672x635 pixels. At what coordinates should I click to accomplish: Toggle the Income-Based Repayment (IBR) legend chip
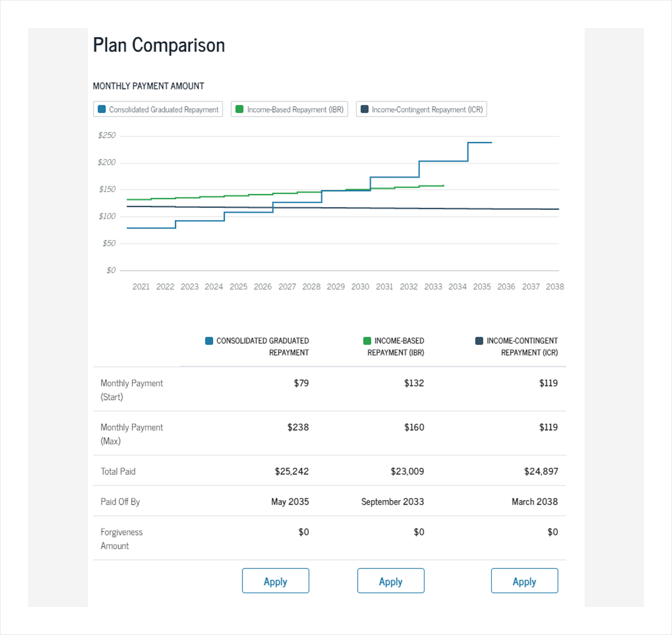[x=290, y=109]
